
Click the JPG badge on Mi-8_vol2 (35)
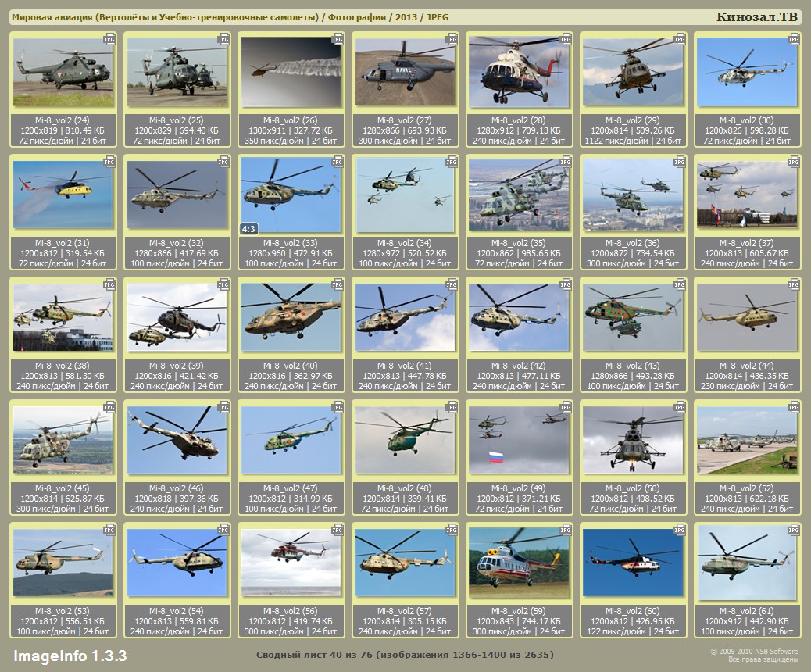[564, 162]
